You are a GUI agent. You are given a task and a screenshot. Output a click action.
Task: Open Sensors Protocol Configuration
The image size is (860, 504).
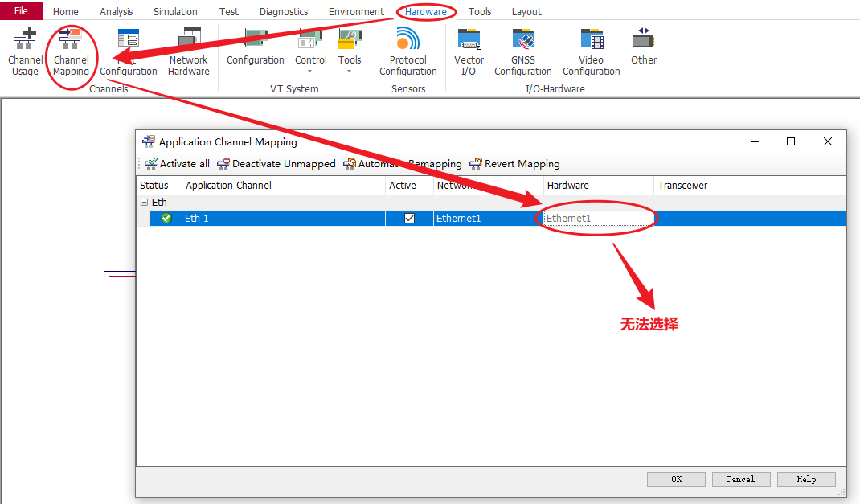click(408, 51)
